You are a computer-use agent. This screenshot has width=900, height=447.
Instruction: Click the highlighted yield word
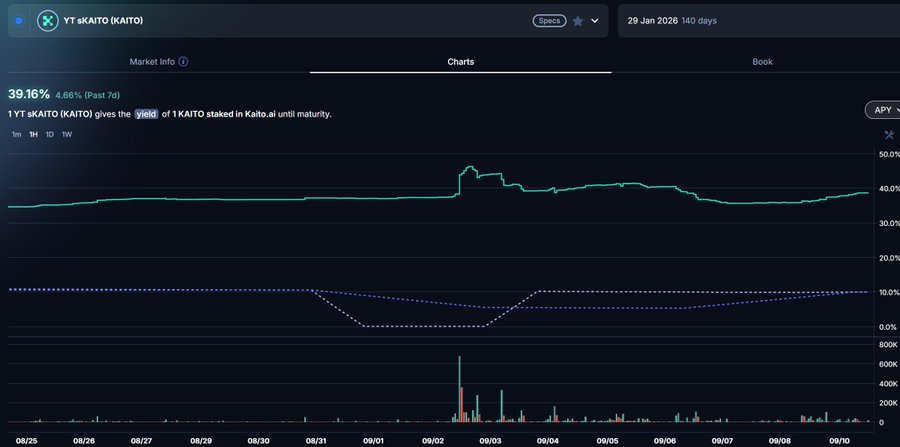coord(146,114)
